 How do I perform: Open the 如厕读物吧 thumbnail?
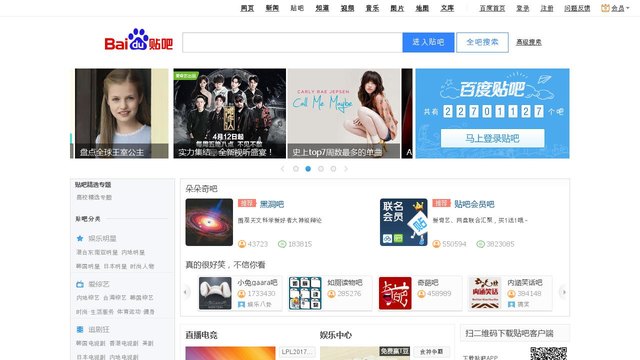(x=305, y=293)
